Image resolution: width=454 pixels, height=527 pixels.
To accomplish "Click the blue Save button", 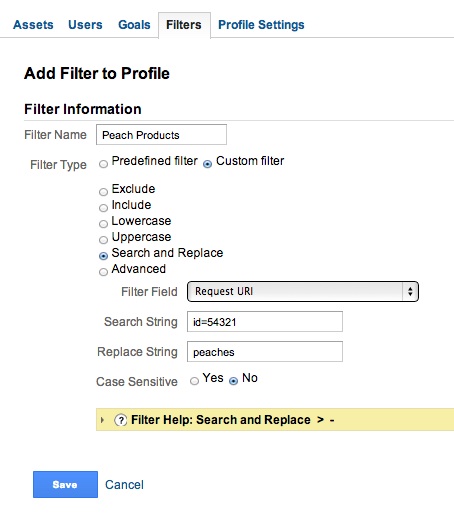I will click(65, 484).
